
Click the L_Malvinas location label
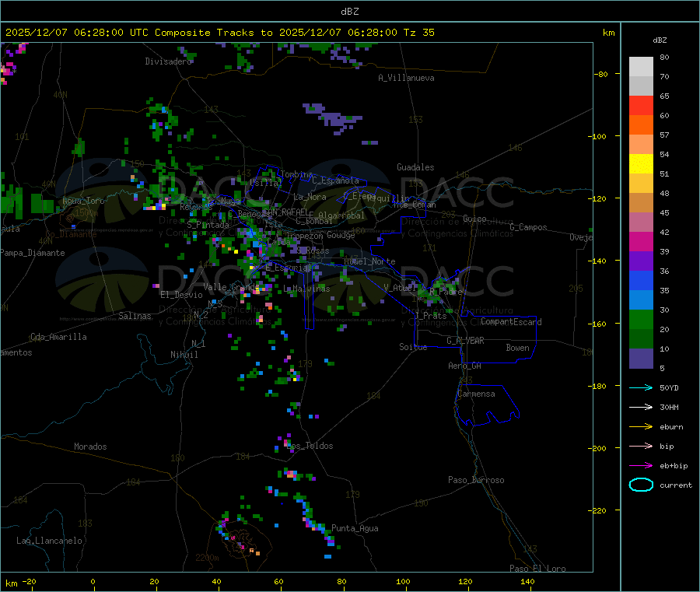click(306, 289)
